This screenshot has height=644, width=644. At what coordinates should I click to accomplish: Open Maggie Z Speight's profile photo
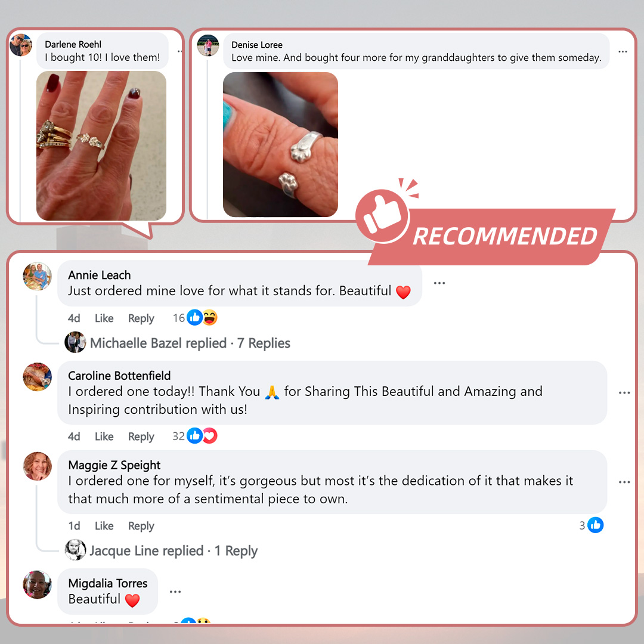(38, 466)
